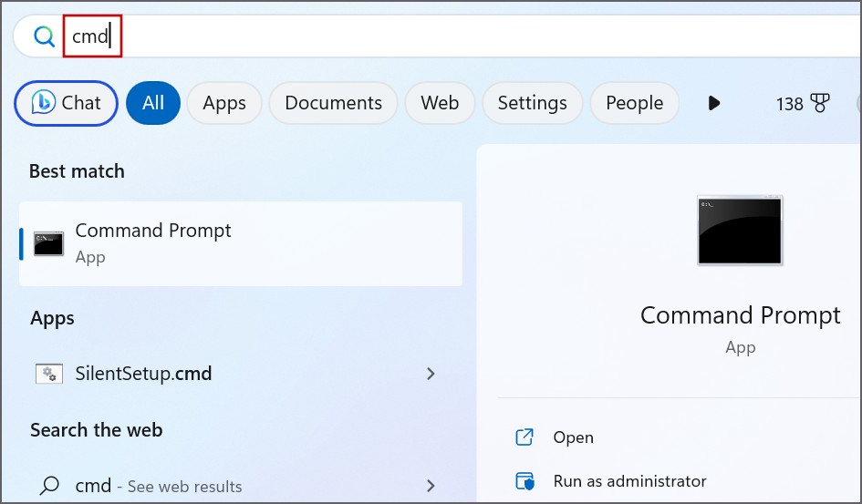This screenshot has width=862, height=504.
Task: Click the SilentSetup.cmd file icon
Action: pyautogui.click(x=49, y=374)
